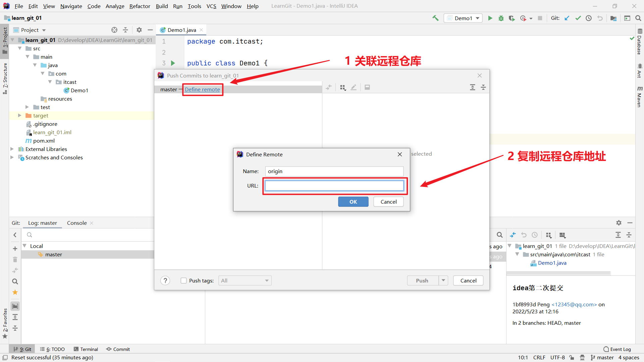The width and height of the screenshot is (644, 362).
Task: Expand all commits icon in Push dialog
Action: [x=473, y=87]
